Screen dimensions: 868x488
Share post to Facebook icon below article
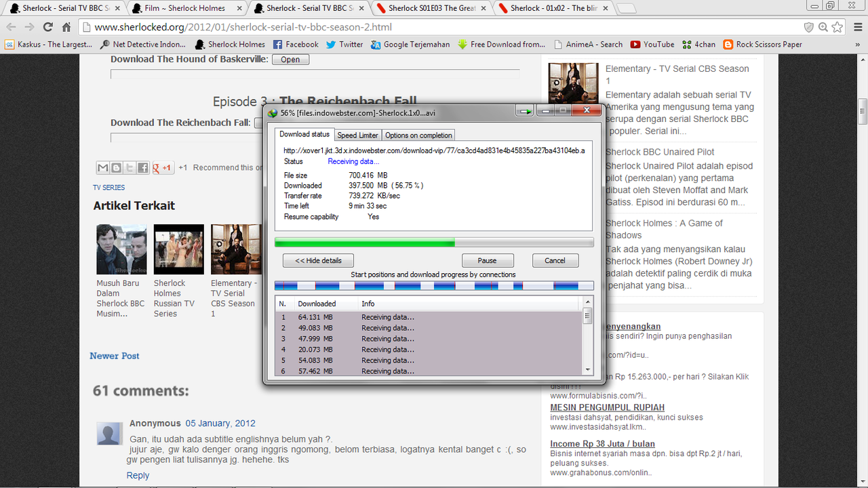(142, 167)
